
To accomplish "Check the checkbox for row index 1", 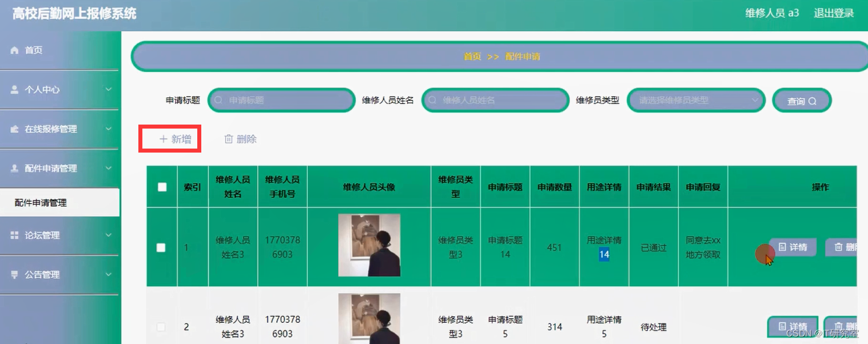I will click(x=162, y=247).
